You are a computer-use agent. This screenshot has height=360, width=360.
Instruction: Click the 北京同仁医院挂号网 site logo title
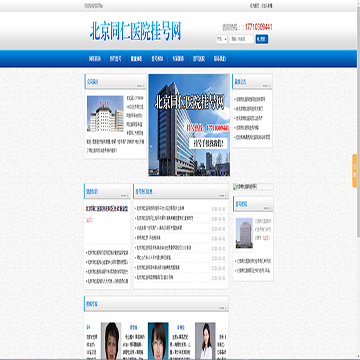click(x=135, y=31)
